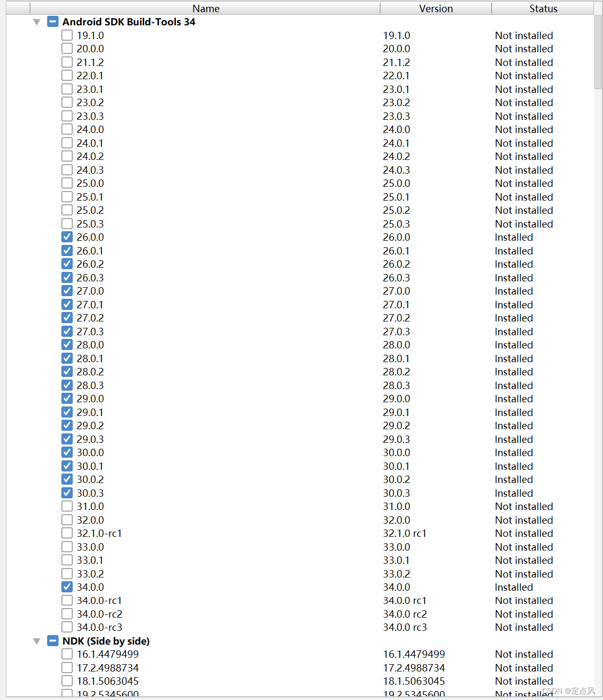The image size is (603, 700).
Task: Select the Android SDK Build-Tools 34 group label
Action: tap(129, 22)
